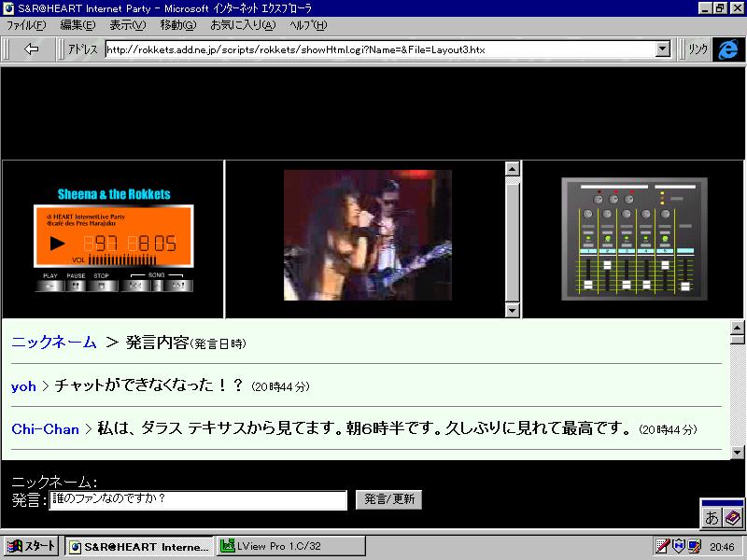The width and height of the screenshot is (747, 560).
Task: Click the channel 1 knob on the mixer
Action: tap(588, 214)
